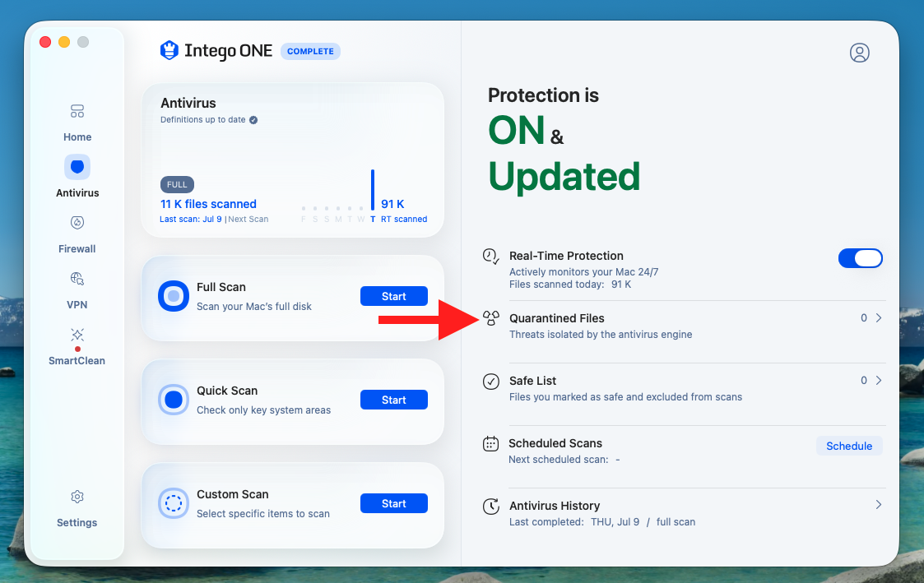Click the 'Protection is' heading

point(543,95)
